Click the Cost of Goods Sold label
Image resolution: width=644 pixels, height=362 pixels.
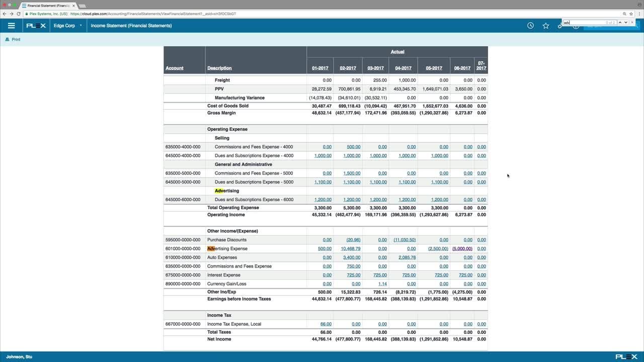tap(228, 106)
